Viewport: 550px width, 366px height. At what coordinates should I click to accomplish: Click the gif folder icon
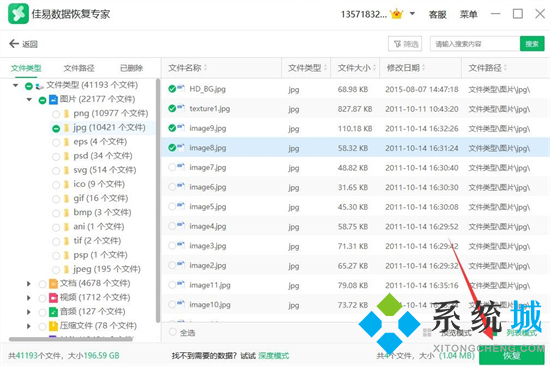pos(66,199)
